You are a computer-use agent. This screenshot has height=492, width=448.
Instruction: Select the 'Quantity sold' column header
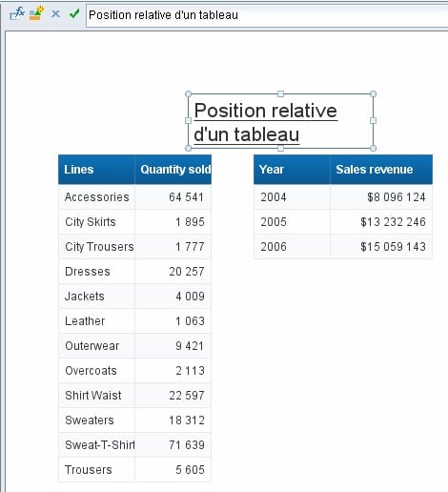tap(173, 170)
